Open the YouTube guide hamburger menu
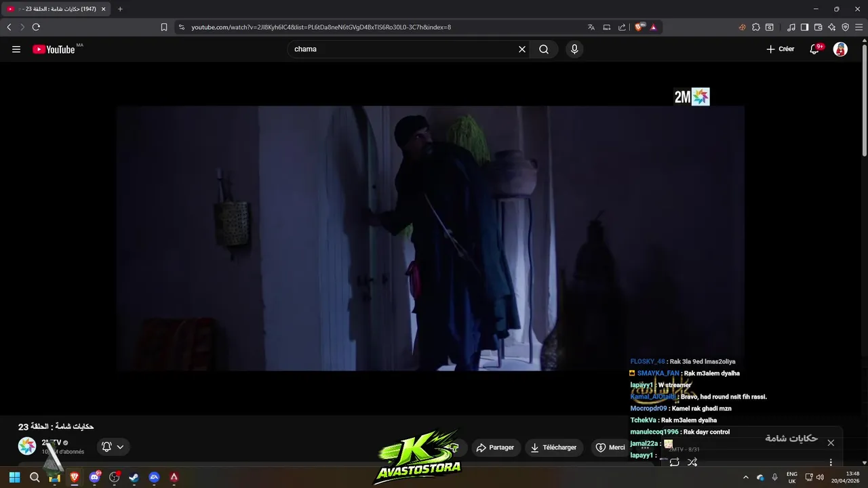Screen dimensions: 868x488 tap(16, 49)
